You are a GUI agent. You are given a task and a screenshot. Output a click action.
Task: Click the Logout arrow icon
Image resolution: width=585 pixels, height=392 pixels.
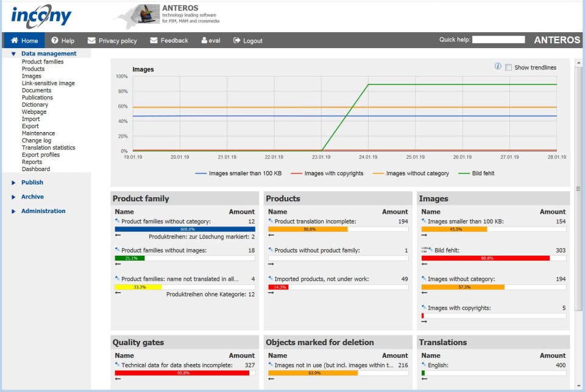click(x=236, y=40)
